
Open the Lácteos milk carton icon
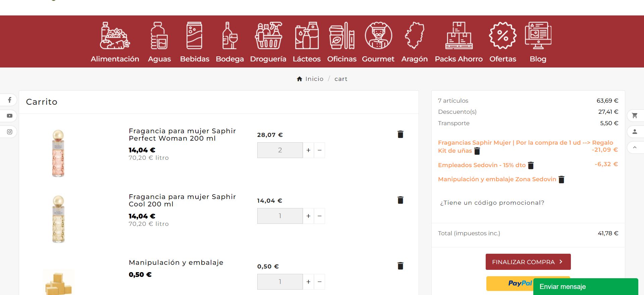point(307,36)
